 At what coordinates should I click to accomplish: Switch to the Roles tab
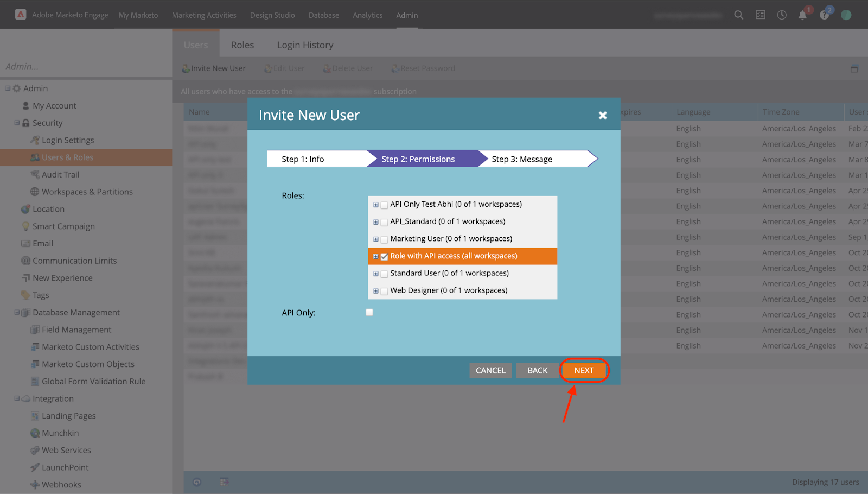pyautogui.click(x=242, y=45)
